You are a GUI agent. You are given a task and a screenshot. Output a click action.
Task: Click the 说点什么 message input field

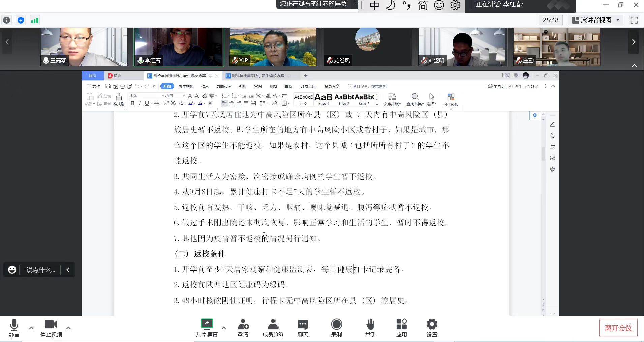click(40, 270)
